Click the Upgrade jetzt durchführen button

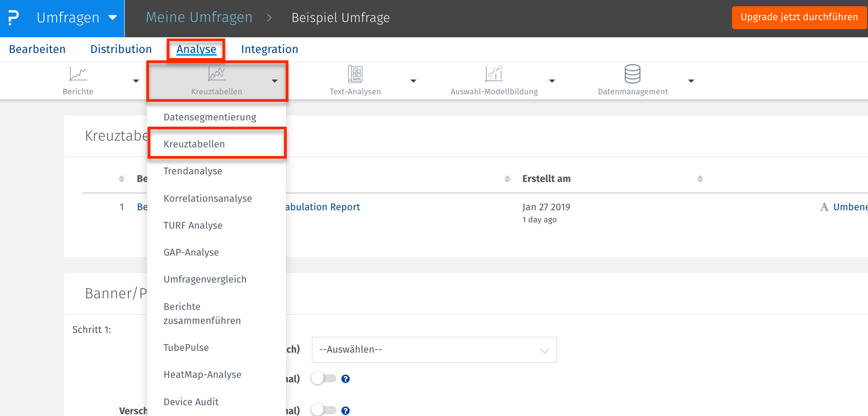[799, 17]
